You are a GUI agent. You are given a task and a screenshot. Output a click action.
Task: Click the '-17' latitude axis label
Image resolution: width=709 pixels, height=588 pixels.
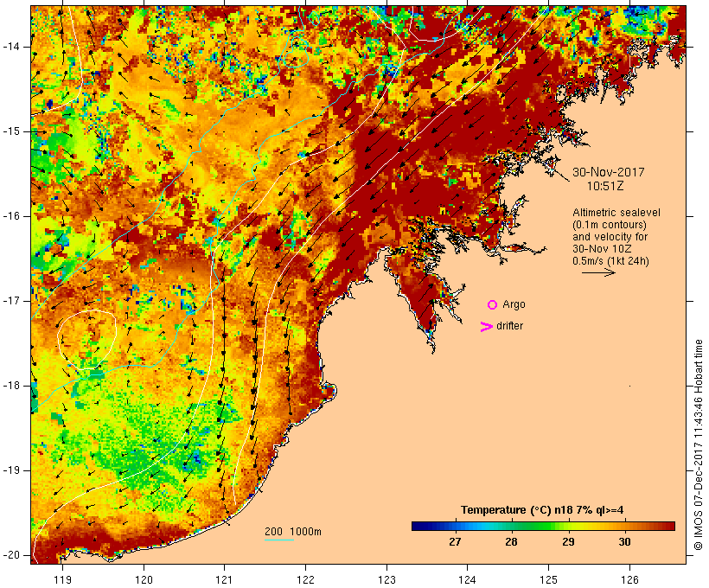11,301
